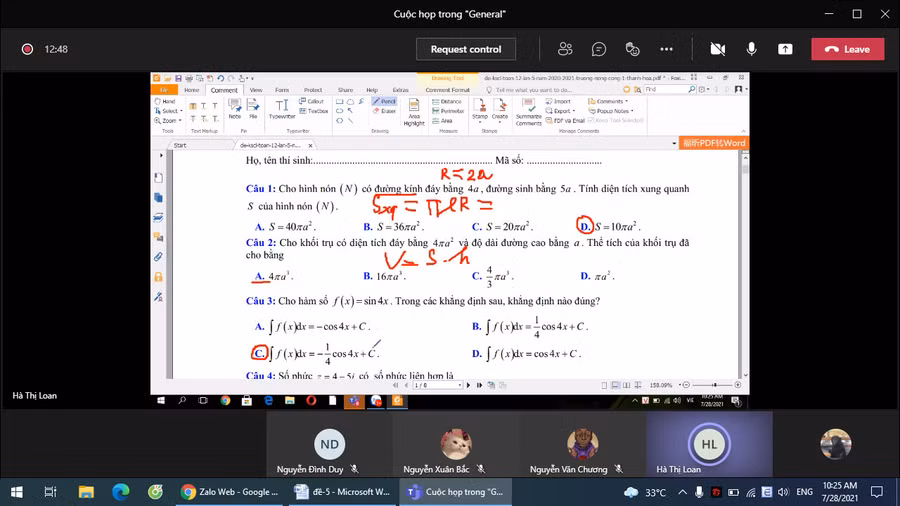
Task: Select the Eraser tool in the ribbon
Action: (x=384, y=111)
